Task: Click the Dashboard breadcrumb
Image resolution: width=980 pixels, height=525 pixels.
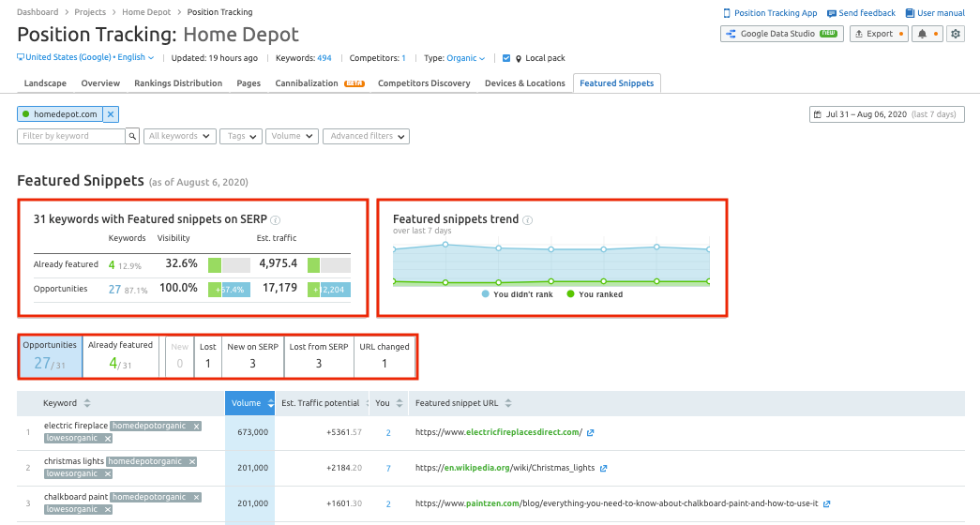Action: (x=38, y=12)
